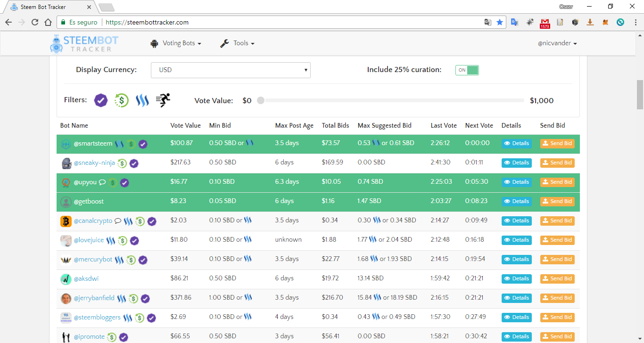Click the Steem icon next to @lovejuice
Viewport: 644px width, 343px height.
111,240
